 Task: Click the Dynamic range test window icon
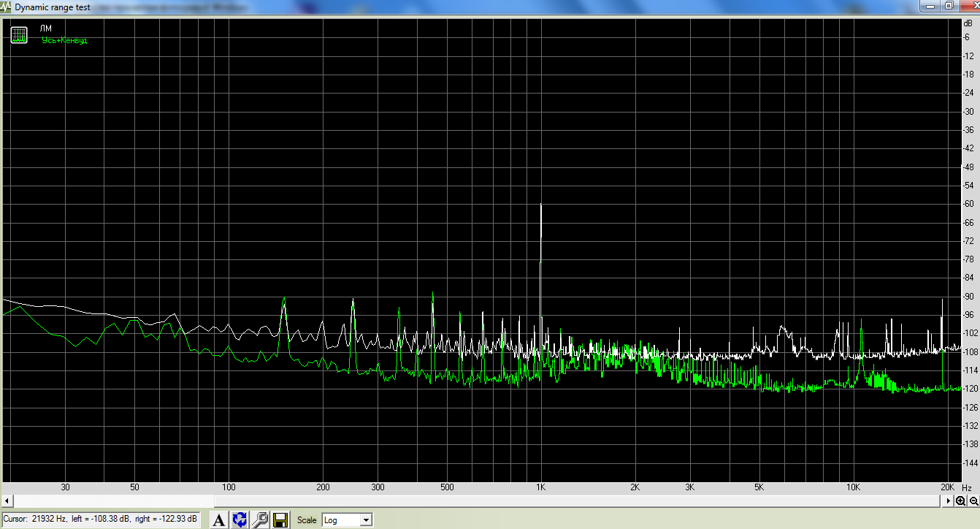(x=7, y=7)
